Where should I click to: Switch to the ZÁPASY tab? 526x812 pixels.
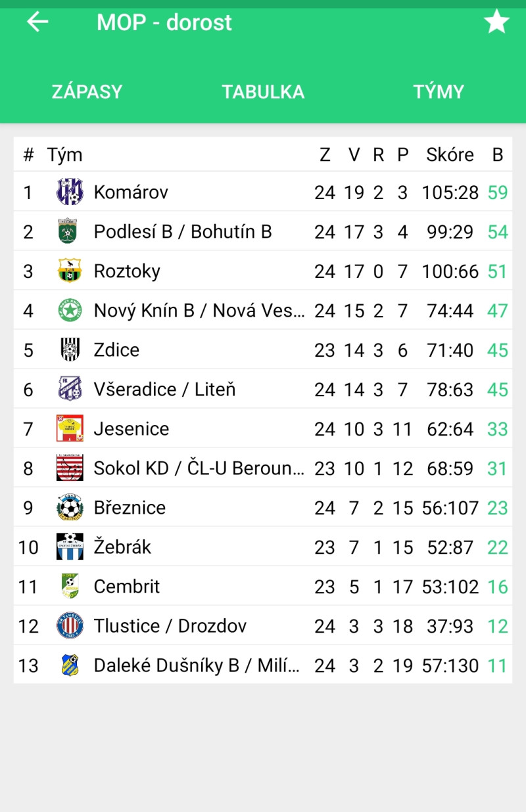[87, 91]
